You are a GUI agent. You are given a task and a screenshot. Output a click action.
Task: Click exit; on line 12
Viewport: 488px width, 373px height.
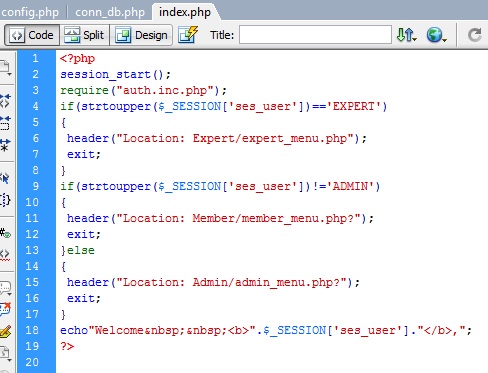[84, 234]
